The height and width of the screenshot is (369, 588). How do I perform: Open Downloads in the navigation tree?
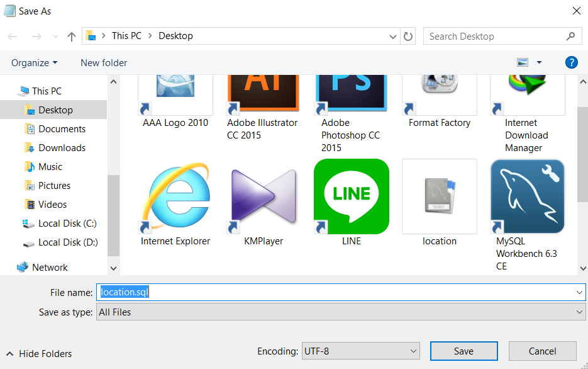click(62, 147)
